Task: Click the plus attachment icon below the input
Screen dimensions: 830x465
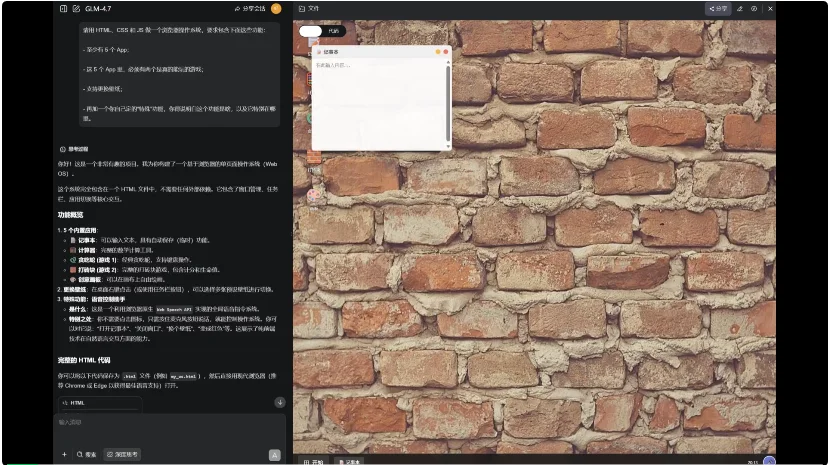Action: tap(64, 454)
